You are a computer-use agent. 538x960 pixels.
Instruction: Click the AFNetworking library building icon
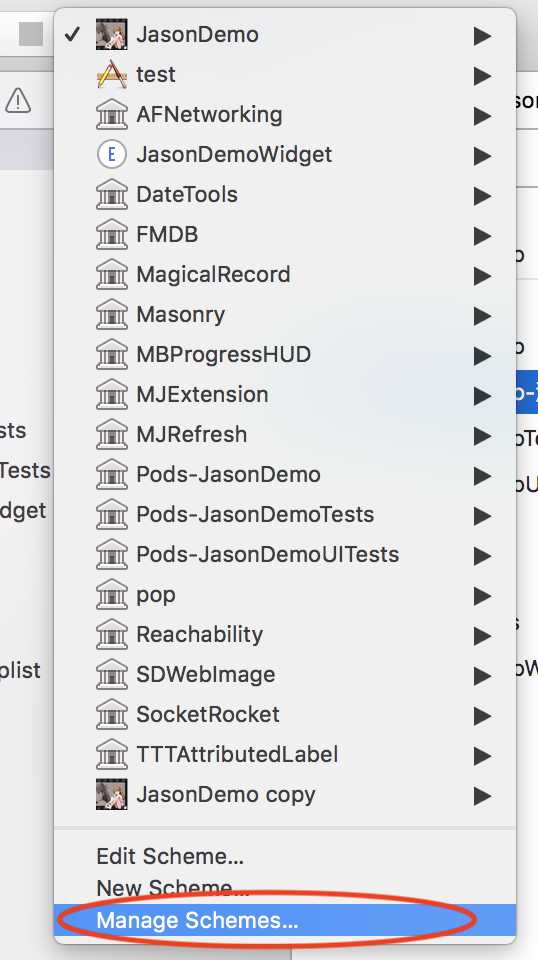point(111,114)
